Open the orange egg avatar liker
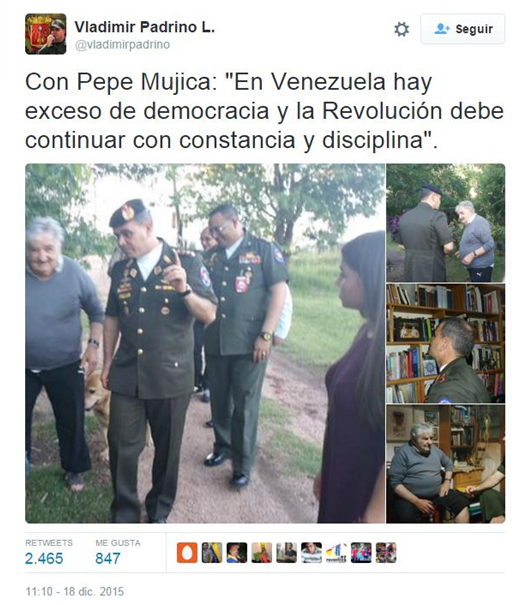This screenshot has height=605, width=532. 187,553
